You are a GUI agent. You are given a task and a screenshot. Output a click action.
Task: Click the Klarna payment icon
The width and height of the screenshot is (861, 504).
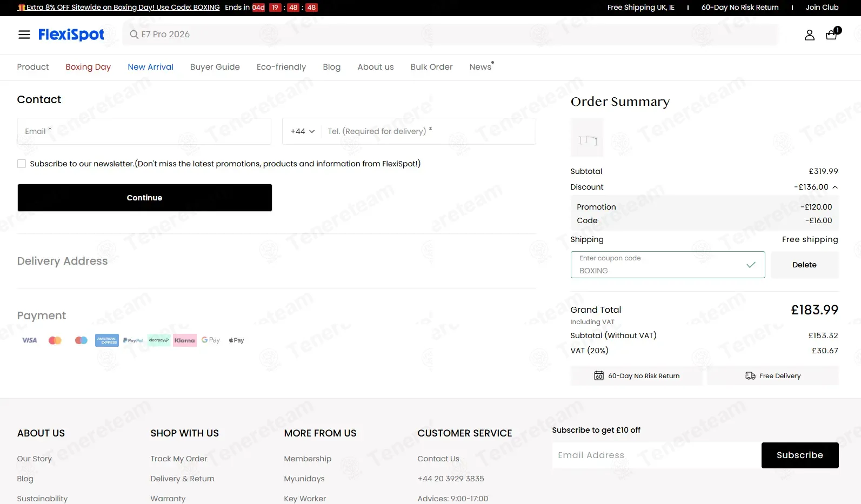click(185, 340)
